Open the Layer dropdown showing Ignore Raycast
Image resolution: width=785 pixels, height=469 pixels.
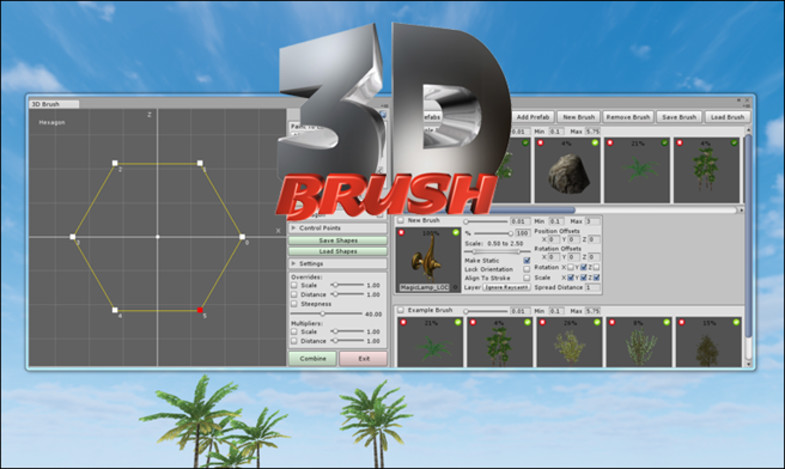[x=506, y=288]
